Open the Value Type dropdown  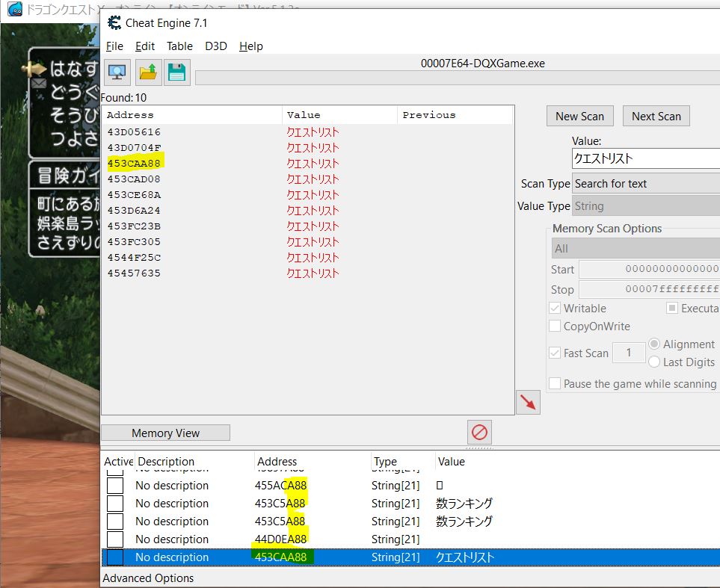coord(645,206)
